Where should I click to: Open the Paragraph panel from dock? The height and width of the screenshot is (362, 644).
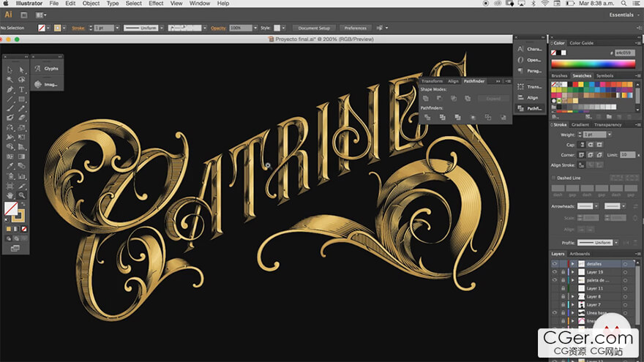click(x=530, y=71)
